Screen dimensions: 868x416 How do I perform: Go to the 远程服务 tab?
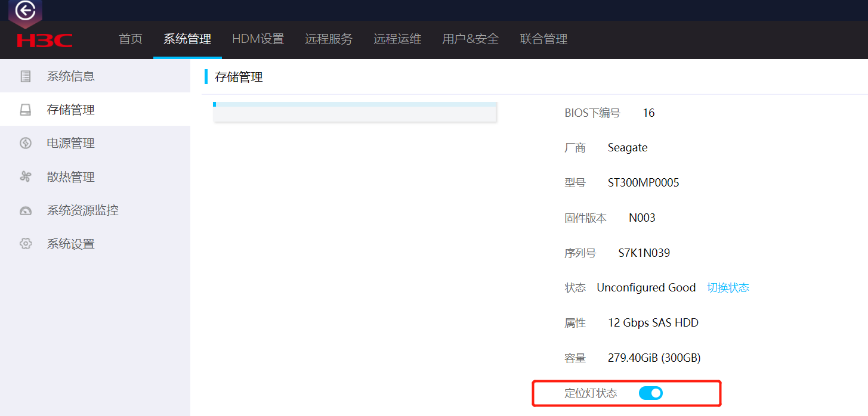[329, 39]
